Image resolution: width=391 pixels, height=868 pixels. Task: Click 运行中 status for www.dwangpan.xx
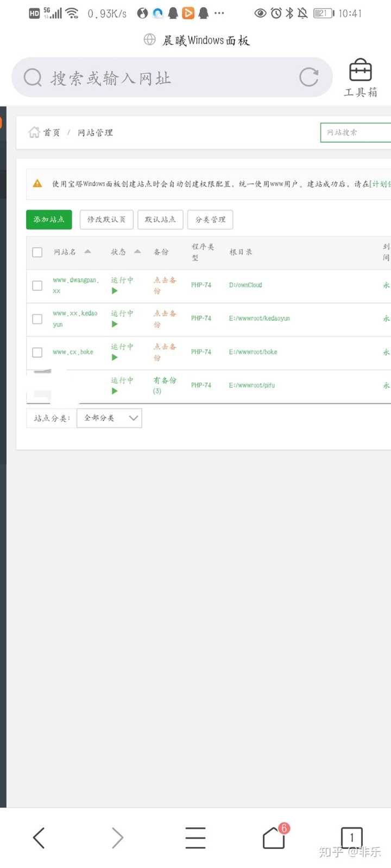122,280
